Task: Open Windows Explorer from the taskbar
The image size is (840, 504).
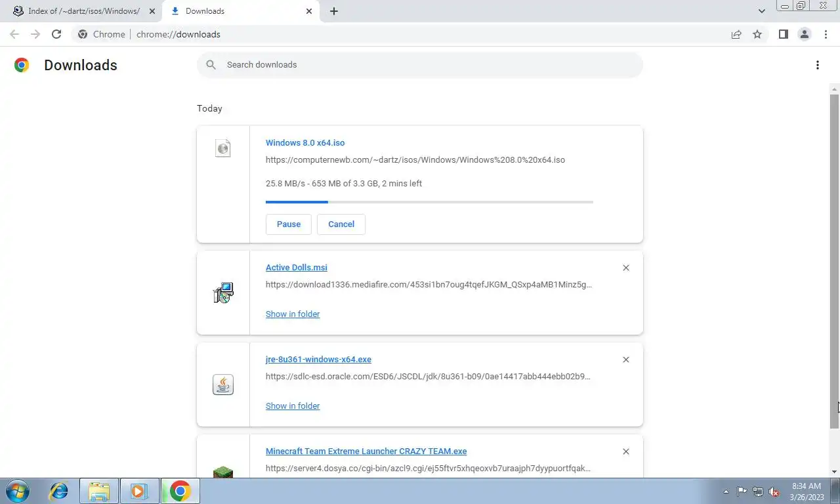Action: click(x=99, y=491)
